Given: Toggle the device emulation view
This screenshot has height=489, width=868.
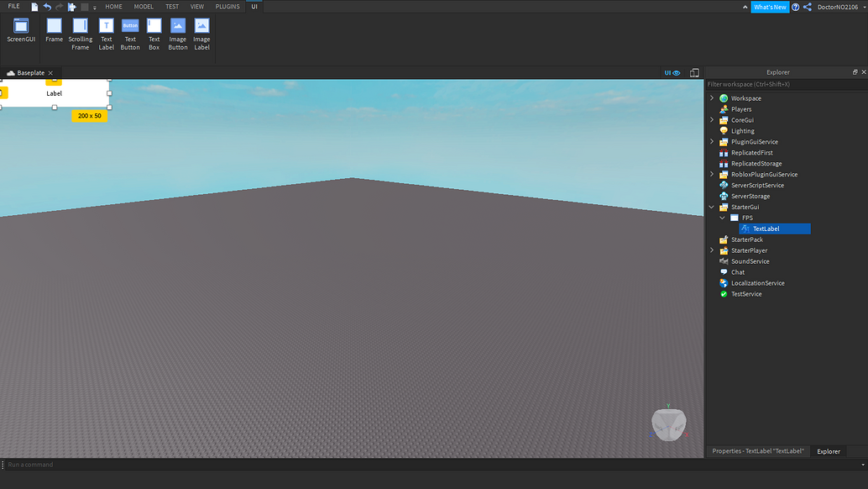Looking at the screenshot, I should click(x=694, y=72).
